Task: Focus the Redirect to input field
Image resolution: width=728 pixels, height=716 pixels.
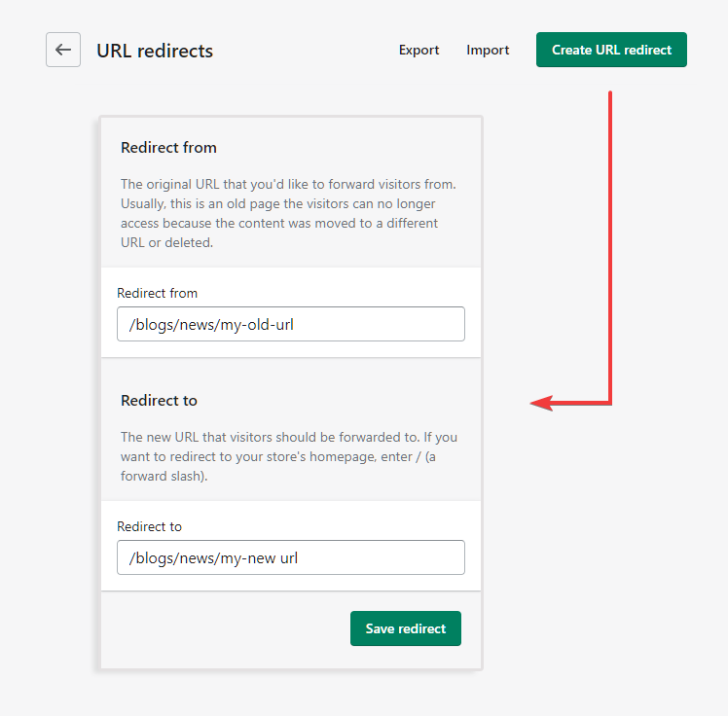Action: pyautogui.click(x=291, y=557)
